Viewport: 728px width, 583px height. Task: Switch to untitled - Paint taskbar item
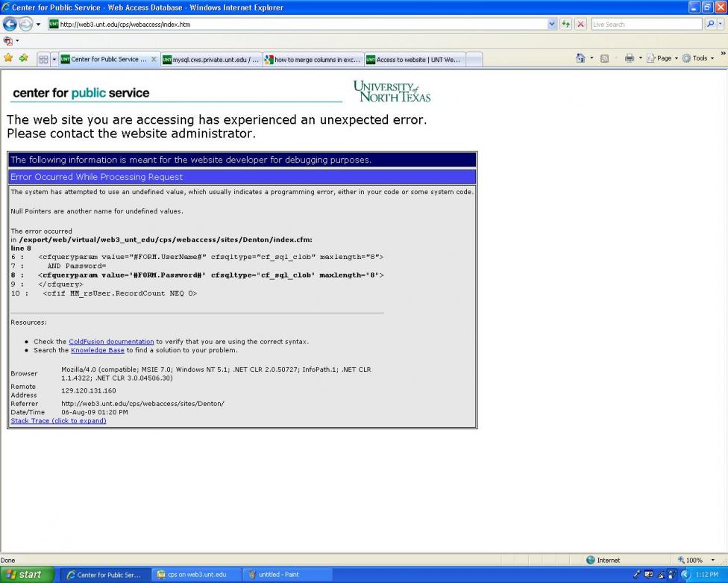point(287,575)
